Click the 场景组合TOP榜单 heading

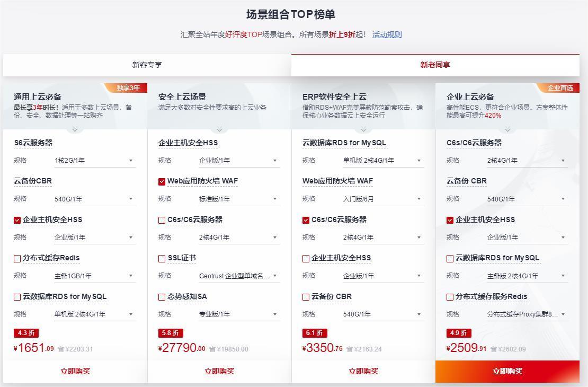291,14
